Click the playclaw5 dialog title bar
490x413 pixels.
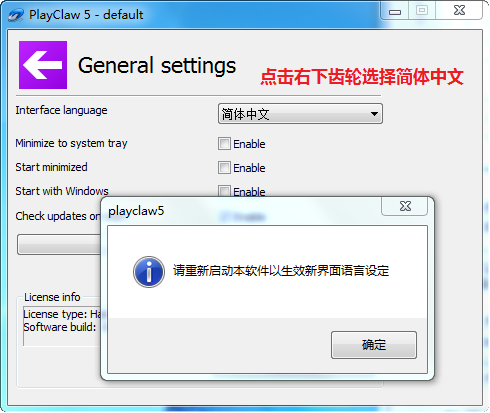243,211
